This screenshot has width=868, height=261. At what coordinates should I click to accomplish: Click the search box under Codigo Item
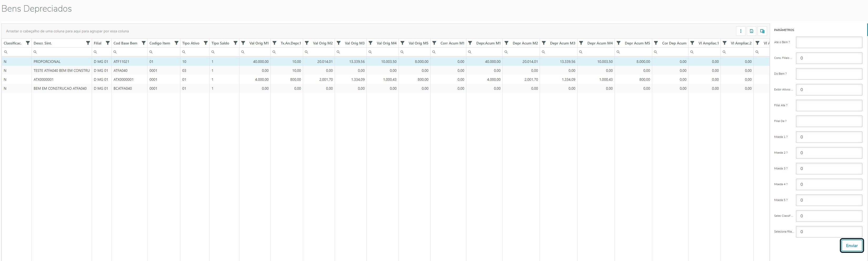pos(164,52)
